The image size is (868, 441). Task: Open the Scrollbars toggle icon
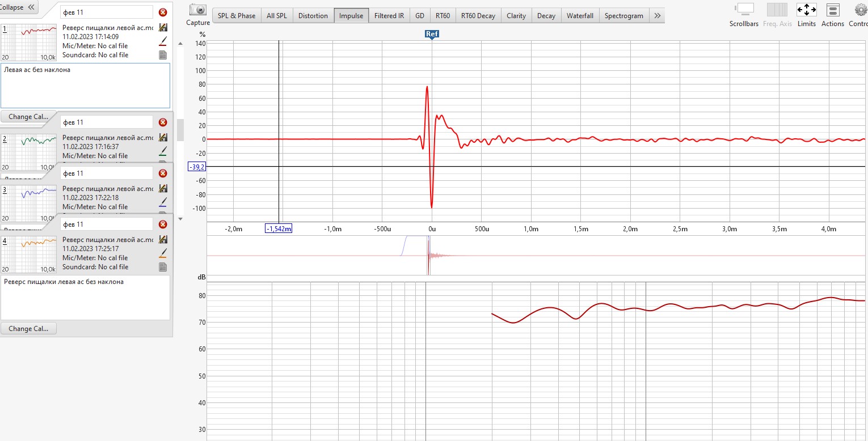click(x=744, y=10)
